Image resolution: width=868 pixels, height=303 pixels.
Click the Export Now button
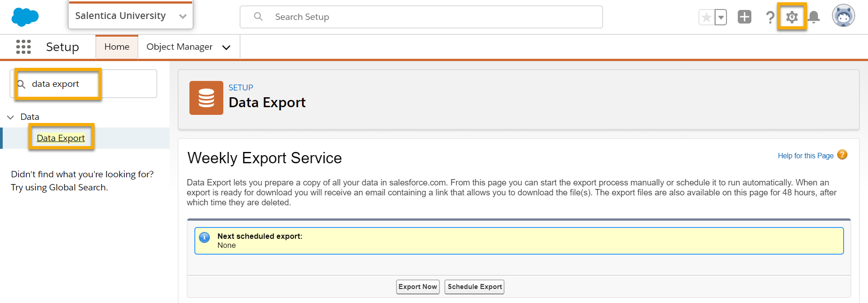(418, 287)
